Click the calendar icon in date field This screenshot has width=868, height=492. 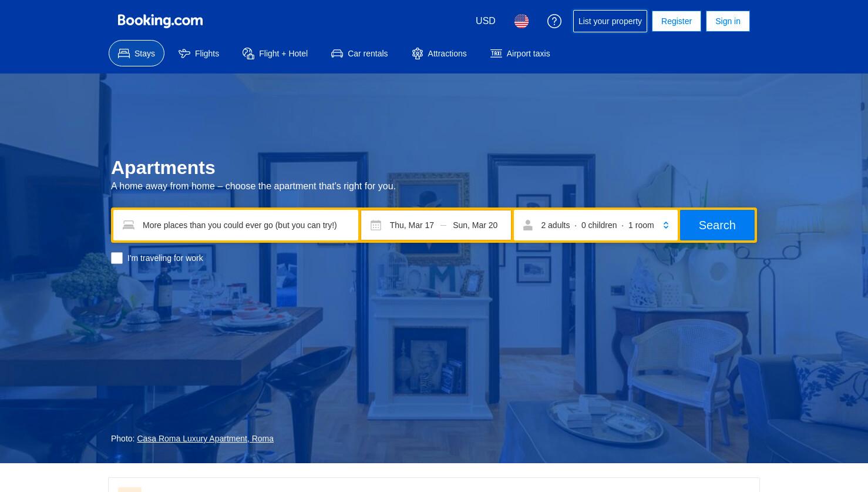[376, 225]
